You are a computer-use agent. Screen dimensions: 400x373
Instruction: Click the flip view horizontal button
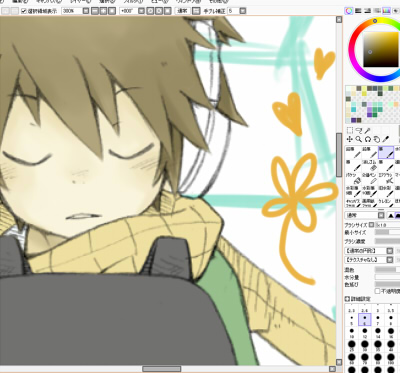click(x=197, y=11)
